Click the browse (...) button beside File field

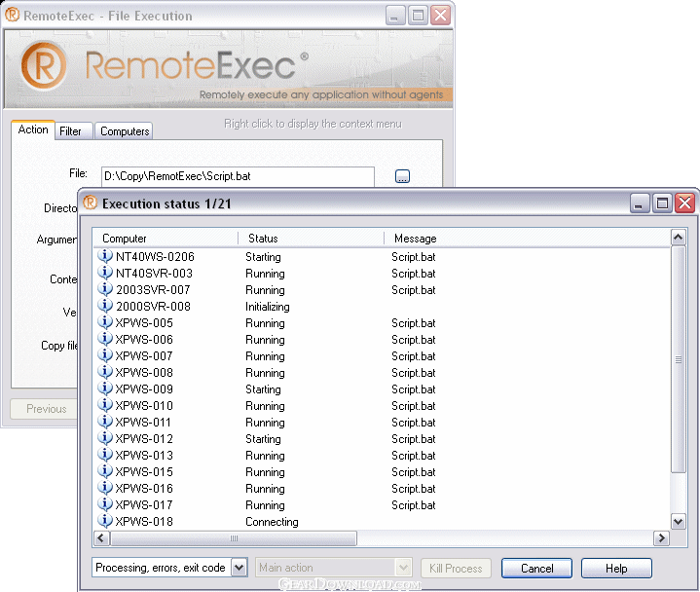click(402, 176)
